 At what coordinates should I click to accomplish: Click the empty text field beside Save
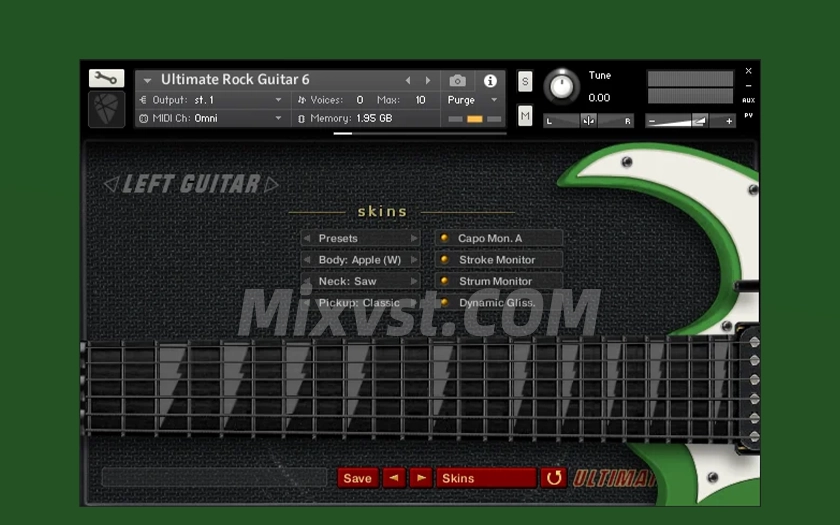214,477
